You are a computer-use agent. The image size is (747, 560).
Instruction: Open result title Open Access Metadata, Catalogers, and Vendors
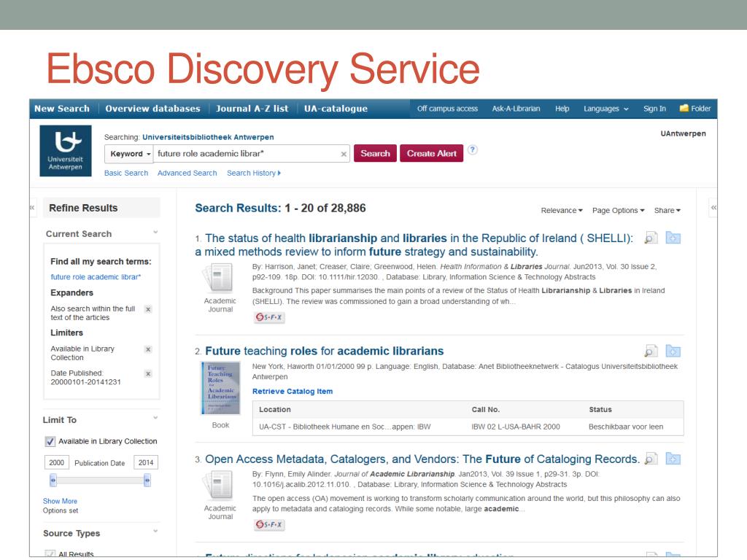click(422, 459)
